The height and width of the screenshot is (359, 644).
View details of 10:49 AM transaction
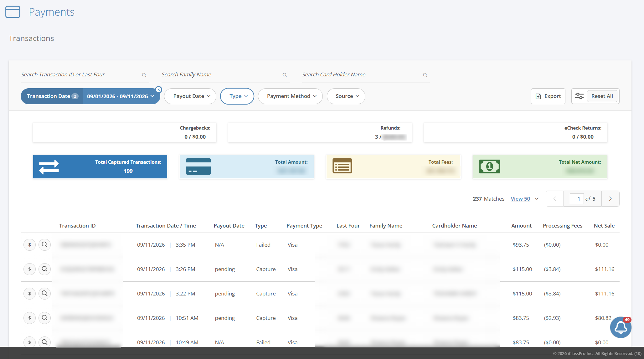45,342
